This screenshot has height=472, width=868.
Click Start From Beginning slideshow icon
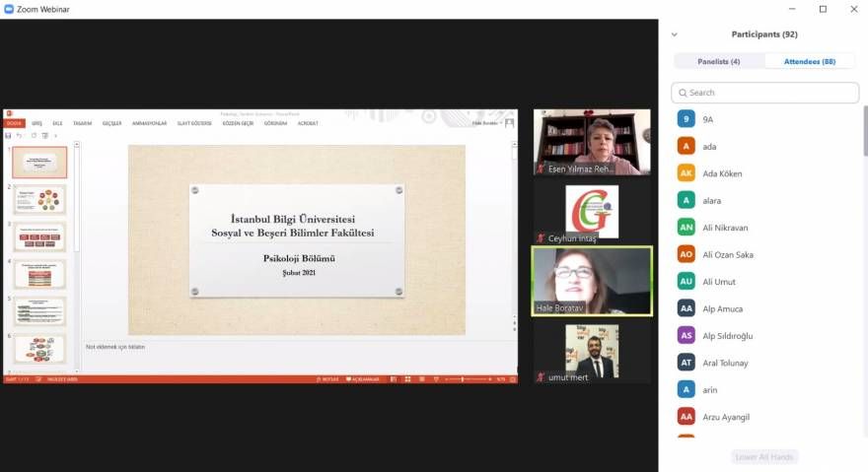[x=44, y=136]
